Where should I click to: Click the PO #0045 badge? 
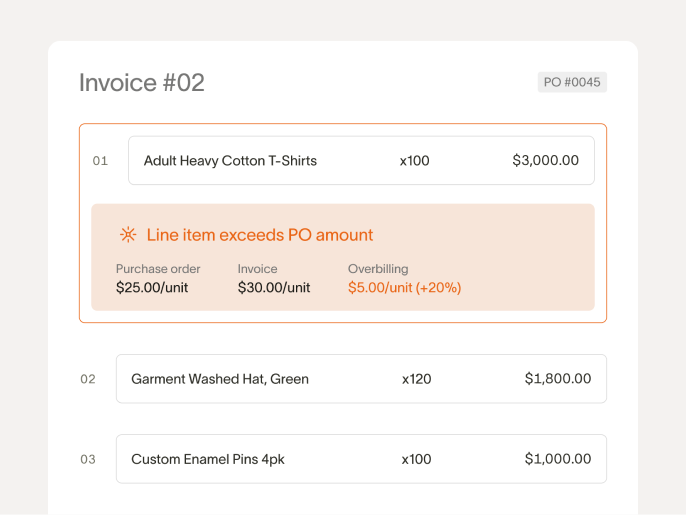coord(572,82)
